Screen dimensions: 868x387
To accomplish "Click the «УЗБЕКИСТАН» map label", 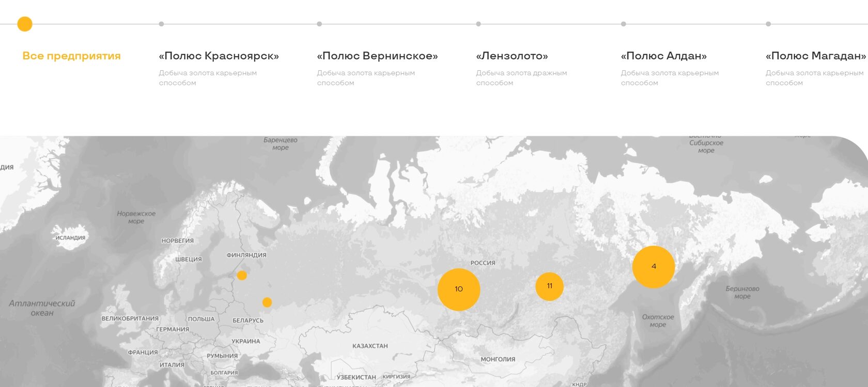I will [x=357, y=378].
